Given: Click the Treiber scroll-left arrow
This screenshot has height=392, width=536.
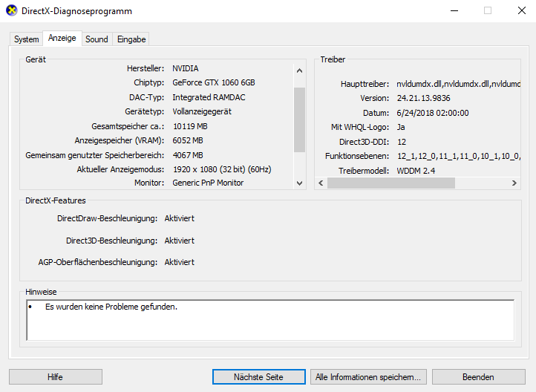Looking at the screenshot, I should [321, 183].
